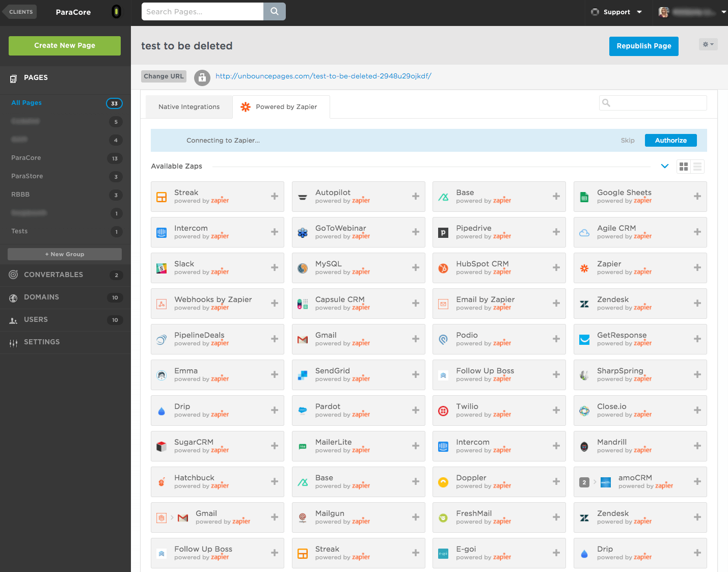Switch zaps to grid view

coord(684,167)
